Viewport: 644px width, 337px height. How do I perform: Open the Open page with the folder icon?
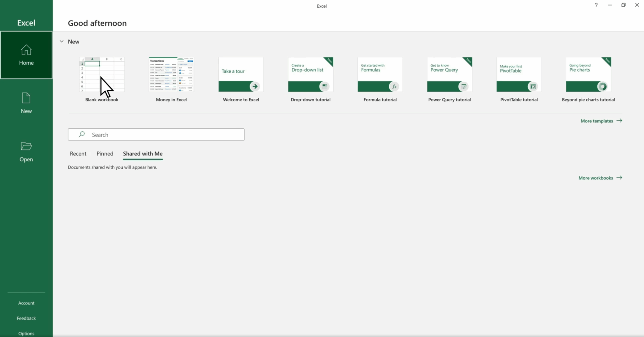pos(26,152)
